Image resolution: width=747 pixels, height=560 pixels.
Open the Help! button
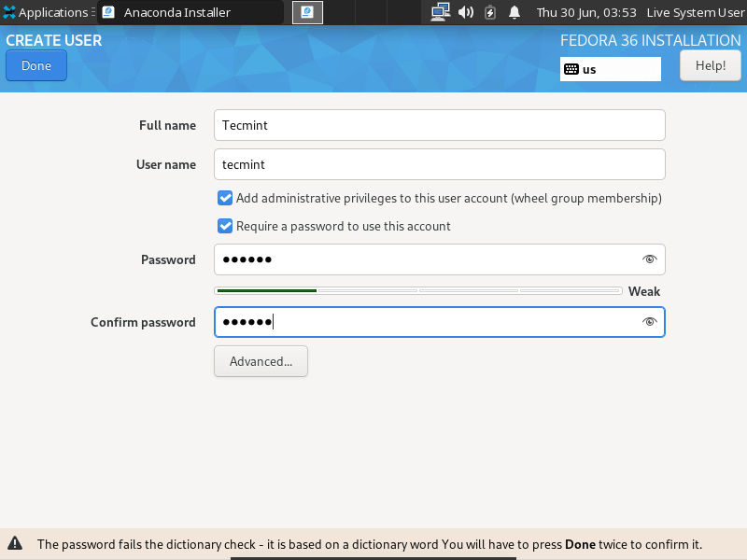[x=711, y=65]
